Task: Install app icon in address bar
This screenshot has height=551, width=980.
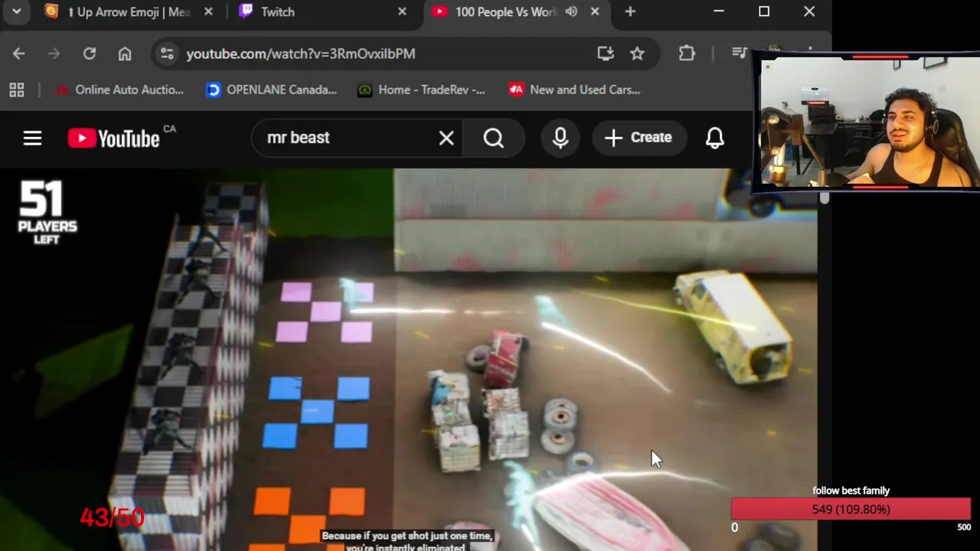Action: (606, 54)
